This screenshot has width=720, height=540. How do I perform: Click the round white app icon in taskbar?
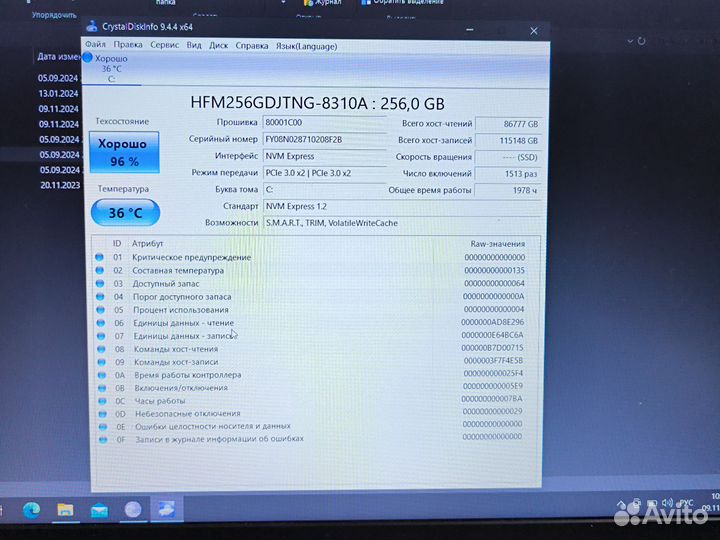point(133,510)
